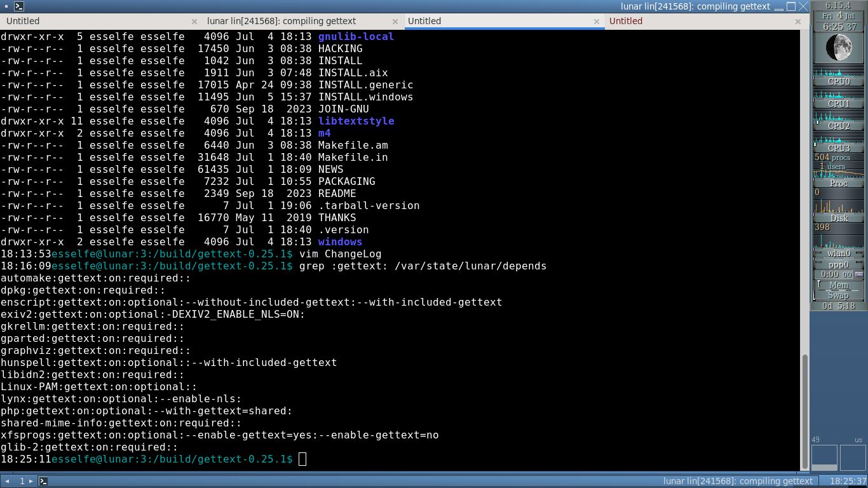Click the Fri 4 Jul date display
Image resolution: width=868 pixels, height=488 pixels.
[x=839, y=16]
